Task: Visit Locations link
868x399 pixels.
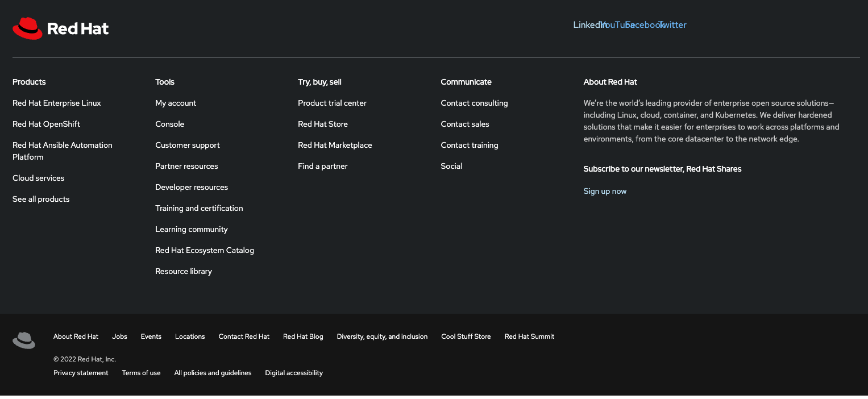Action: 190,336
